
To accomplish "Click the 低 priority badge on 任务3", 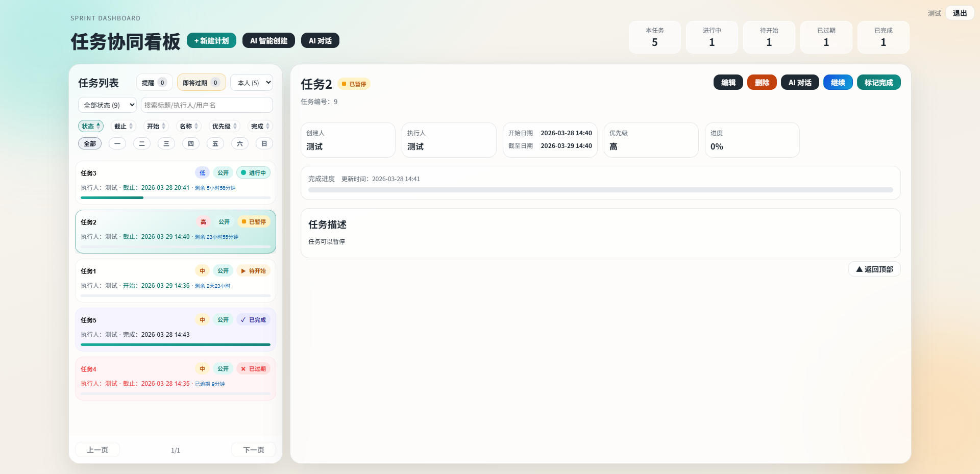I will point(202,173).
